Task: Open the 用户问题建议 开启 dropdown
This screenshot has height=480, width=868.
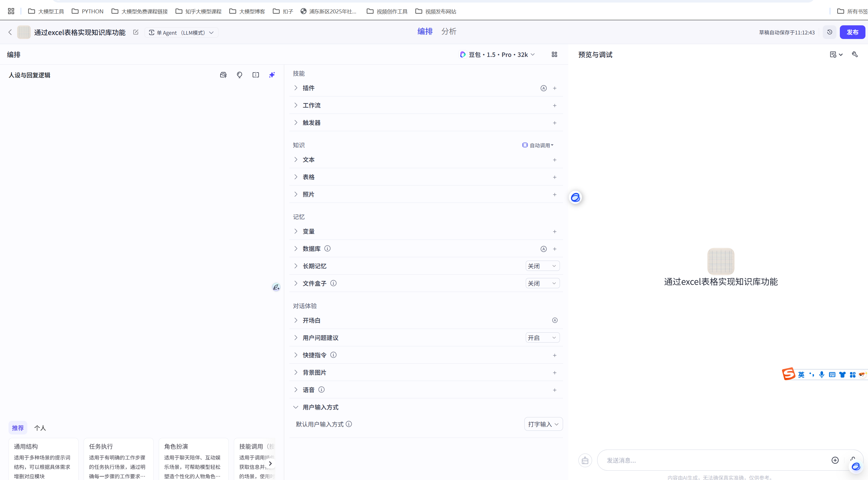Action: pyautogui.click(x=542, y=337)
